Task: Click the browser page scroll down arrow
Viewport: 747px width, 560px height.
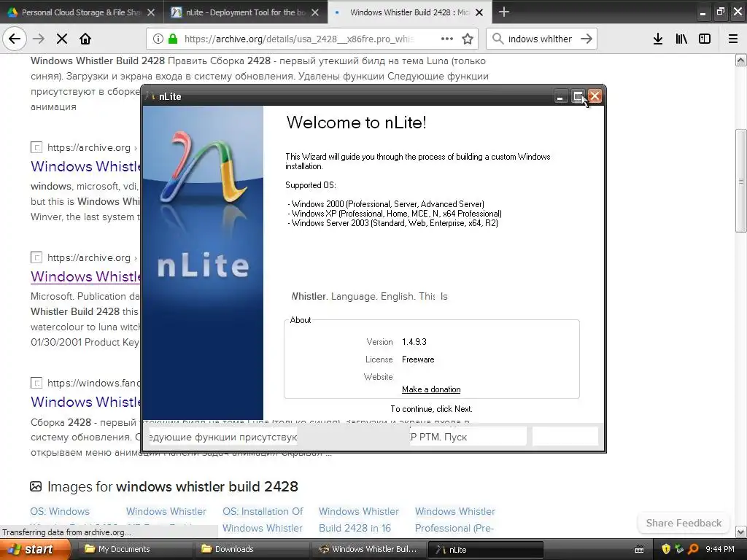Action: click(x=741, y=531)
